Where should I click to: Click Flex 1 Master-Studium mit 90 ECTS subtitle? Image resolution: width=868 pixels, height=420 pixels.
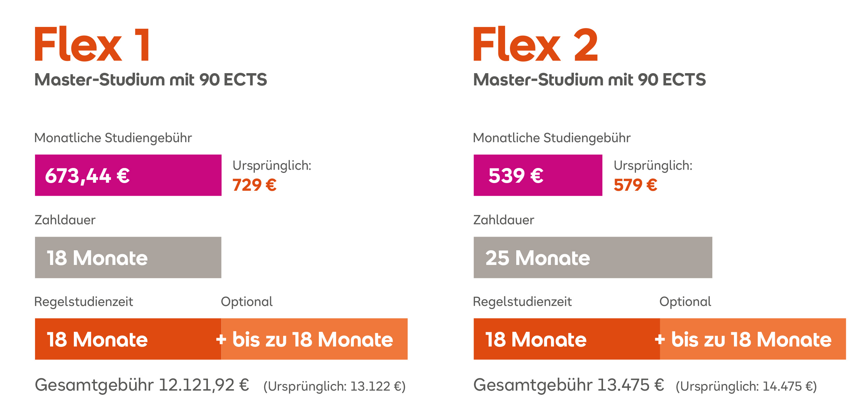[151, 79]
